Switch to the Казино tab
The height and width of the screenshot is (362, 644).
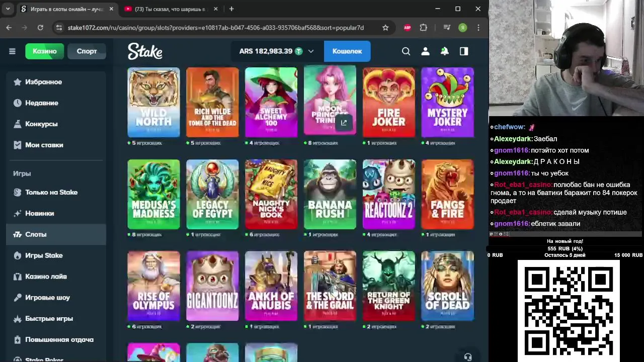(45, 51)
